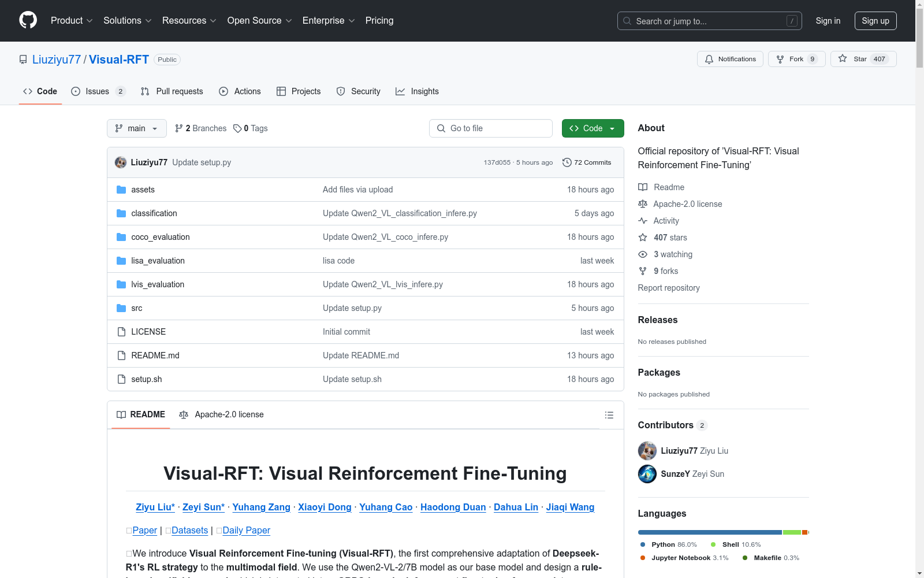The image size is (924, 578).
Task: Expand the Open Source menu
Action: [260, 20]
